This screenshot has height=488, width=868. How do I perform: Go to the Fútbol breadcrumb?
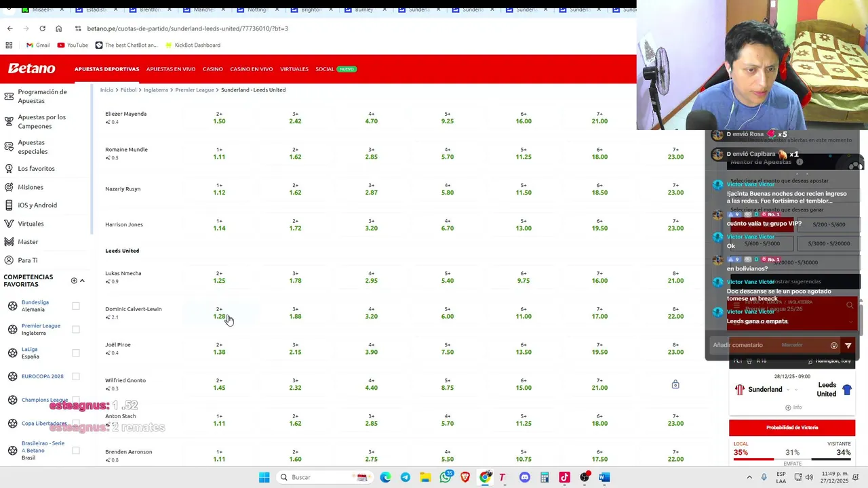[128, 89]
